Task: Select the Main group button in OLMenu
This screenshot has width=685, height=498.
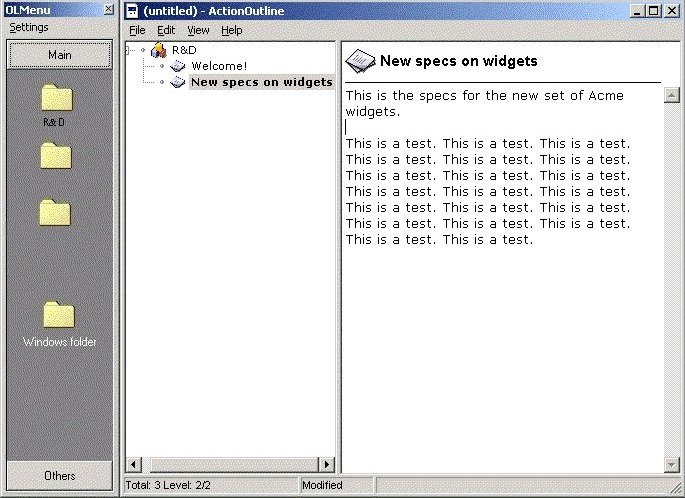Action: 59,55
